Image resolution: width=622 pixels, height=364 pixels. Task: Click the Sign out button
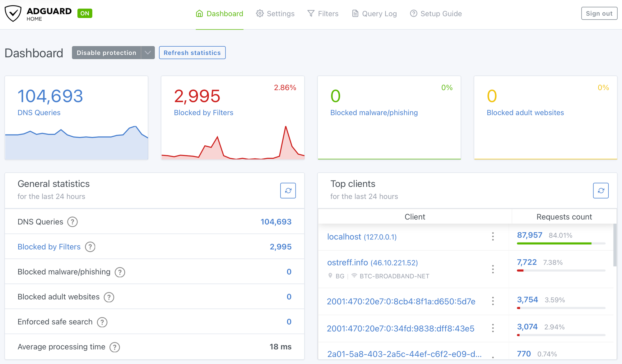point(599,14)
